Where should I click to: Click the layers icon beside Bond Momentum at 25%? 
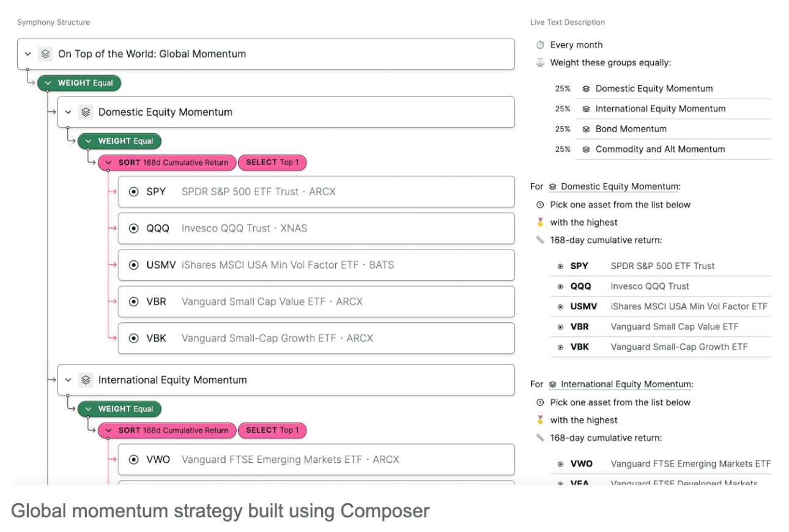(x=586, y=129)
